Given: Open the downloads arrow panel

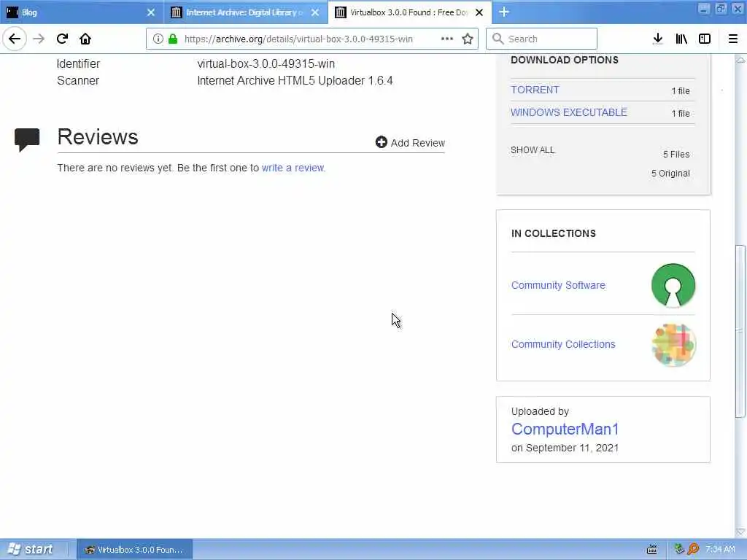Looking at the screenshot, I should click(657, 39).
